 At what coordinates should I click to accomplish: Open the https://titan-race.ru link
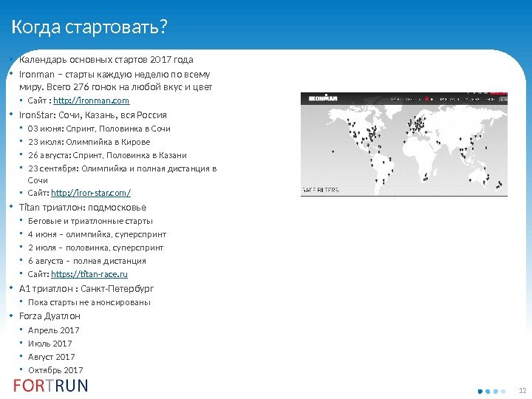[x=89, y=274]
